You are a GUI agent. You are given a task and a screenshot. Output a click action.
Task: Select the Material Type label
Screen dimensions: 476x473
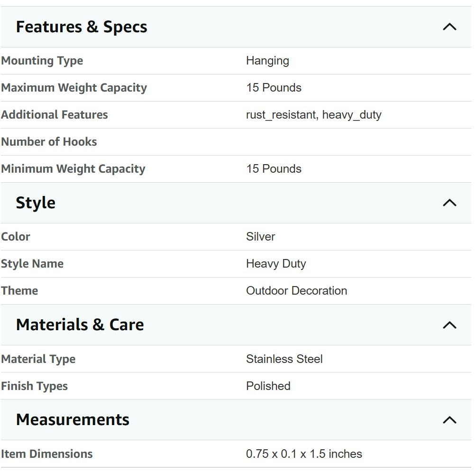pyautogui.click(x=38, y=359)
